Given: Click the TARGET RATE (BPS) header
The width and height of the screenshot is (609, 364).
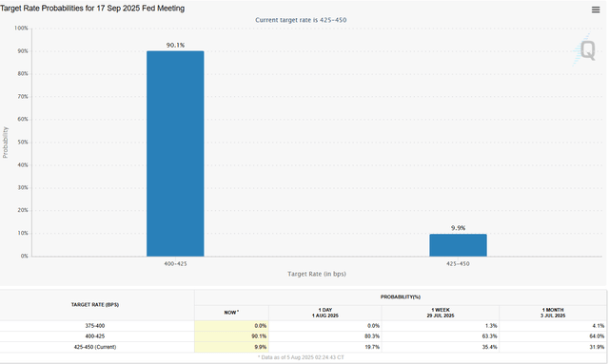Looking at the screenshot, I should pos(95,305).
